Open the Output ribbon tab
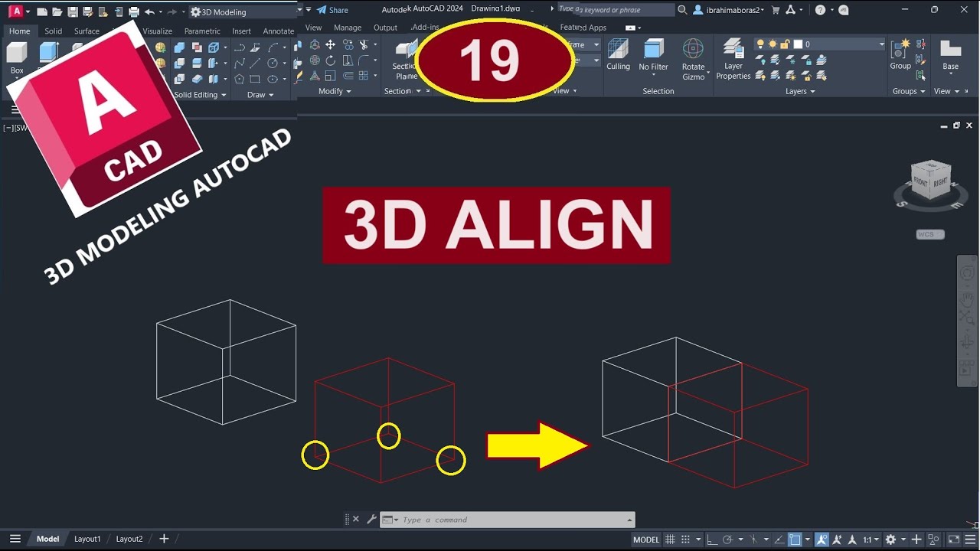980x551 pixels. (x=385, y=28)
